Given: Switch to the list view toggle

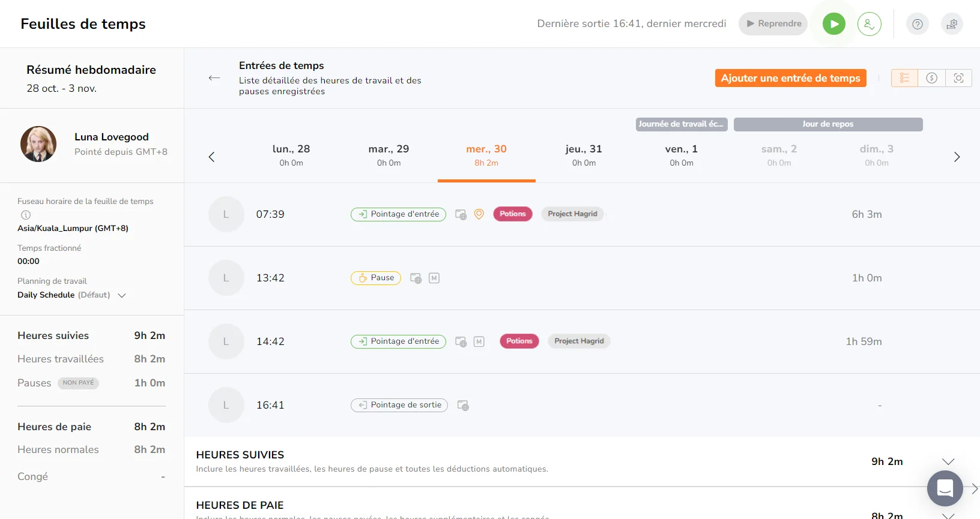Looking at the screenshot, I should (x=904, y=78).
